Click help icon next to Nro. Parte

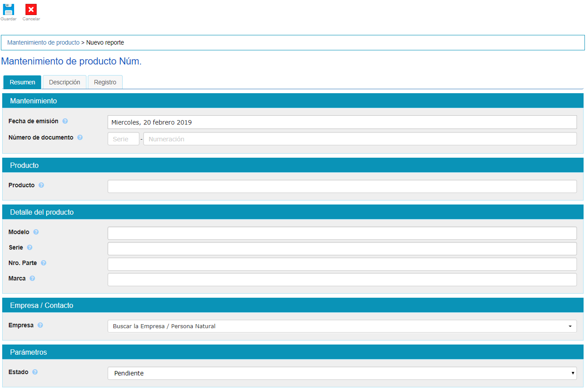[43, 263]
